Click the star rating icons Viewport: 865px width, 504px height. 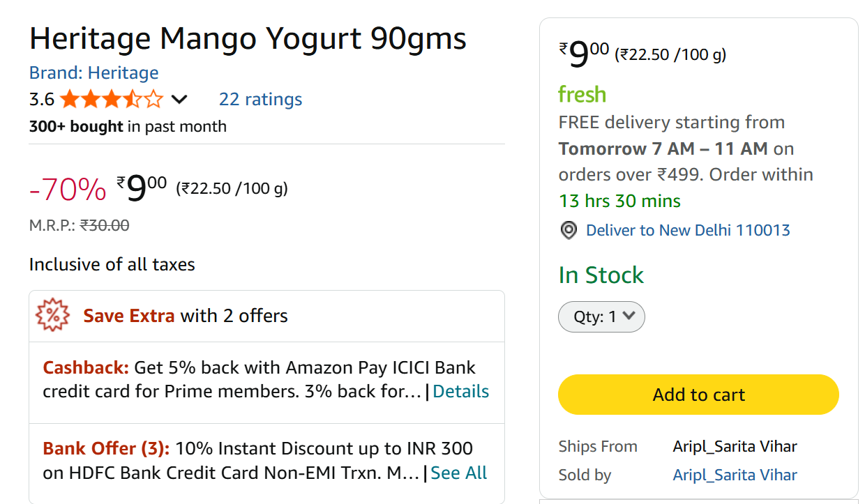(x=112, y=100)
